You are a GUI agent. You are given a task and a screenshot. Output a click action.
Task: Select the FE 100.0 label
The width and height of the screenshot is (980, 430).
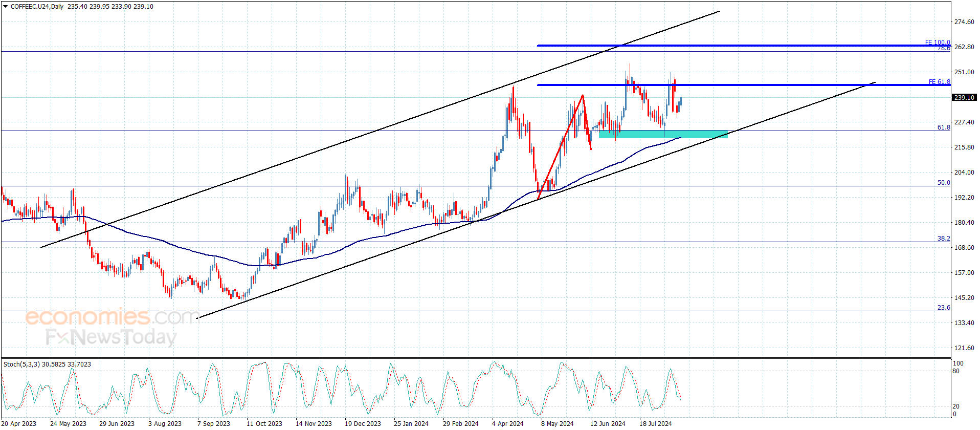[938, 42]
